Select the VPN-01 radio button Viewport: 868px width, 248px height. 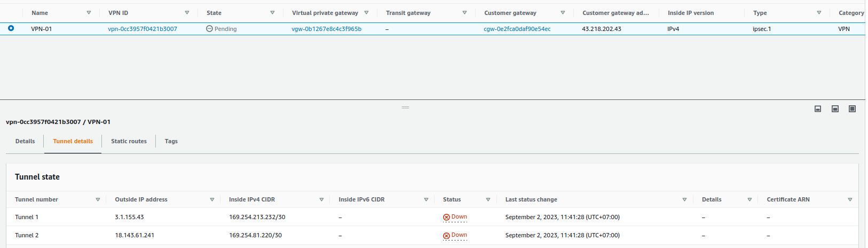point(11,28)
